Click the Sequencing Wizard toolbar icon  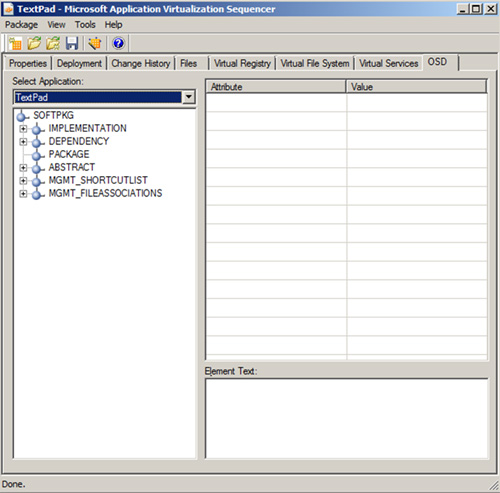[95, 43]
